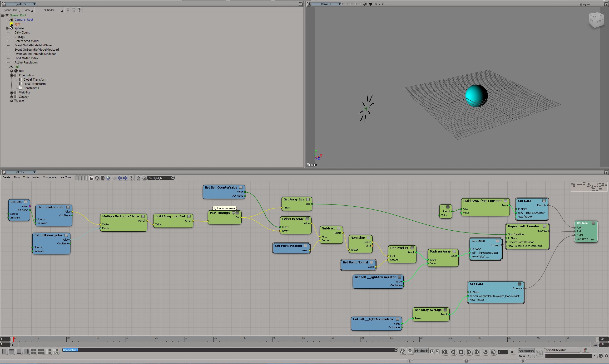Click the ICE Tree refresh icon
The height and width of the screenshot is (364, 609).
(x=97, y=178)
